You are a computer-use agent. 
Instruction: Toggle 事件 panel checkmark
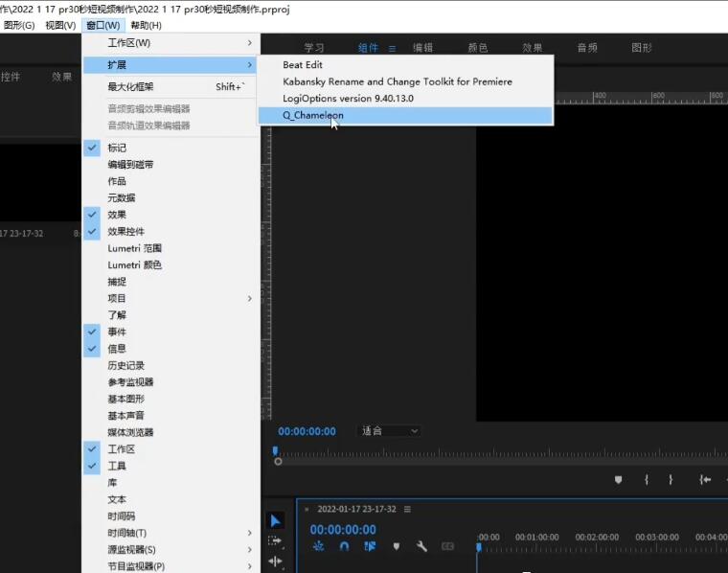pyautogui.click(x=92, y=332)
